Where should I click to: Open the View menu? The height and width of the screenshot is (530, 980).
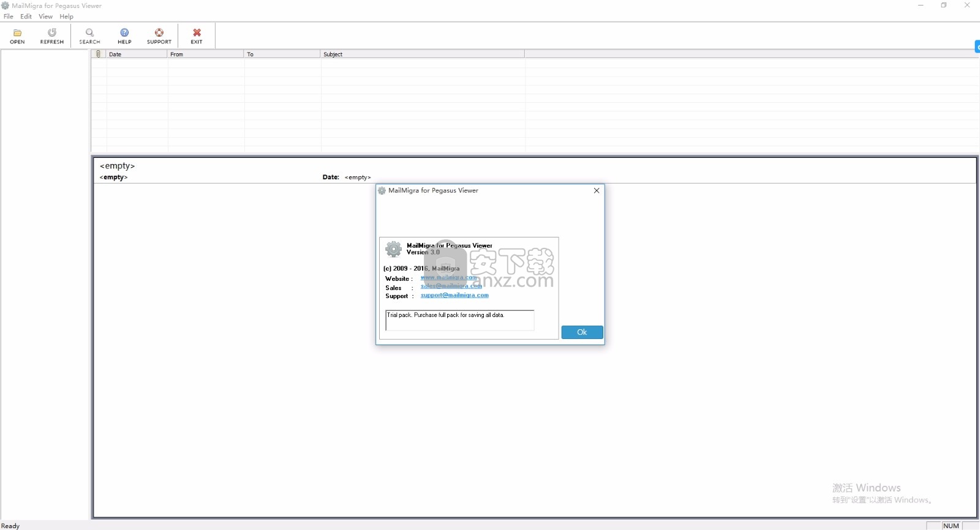pyautogui.click(x=45, y=17)
